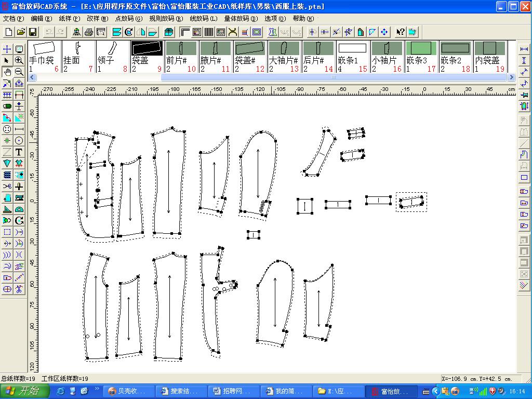Image resolution: width=532 pixels, height=399 pixels.
Task: Select the circle with center dot tool
Action: click(19, 140)
